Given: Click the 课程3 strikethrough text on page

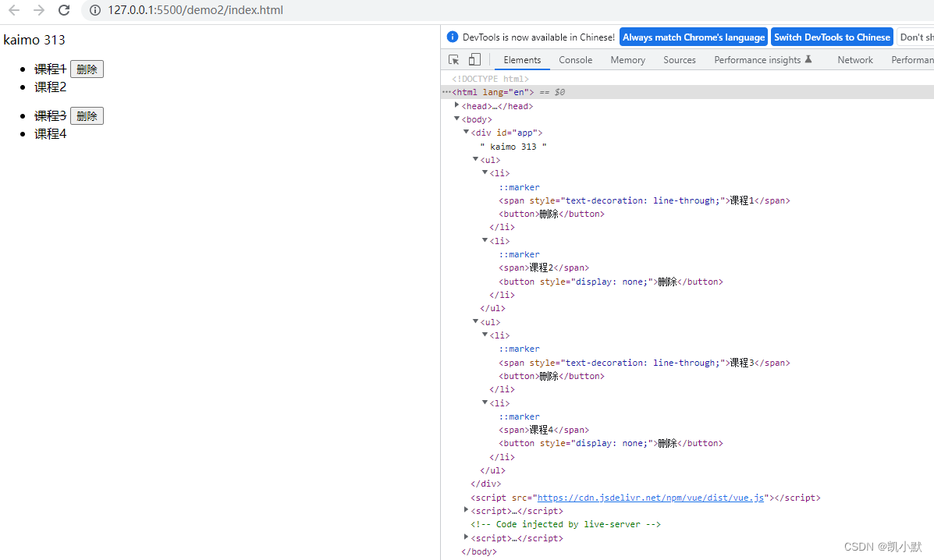Looking at the screenshot, I should pos(50,116).
